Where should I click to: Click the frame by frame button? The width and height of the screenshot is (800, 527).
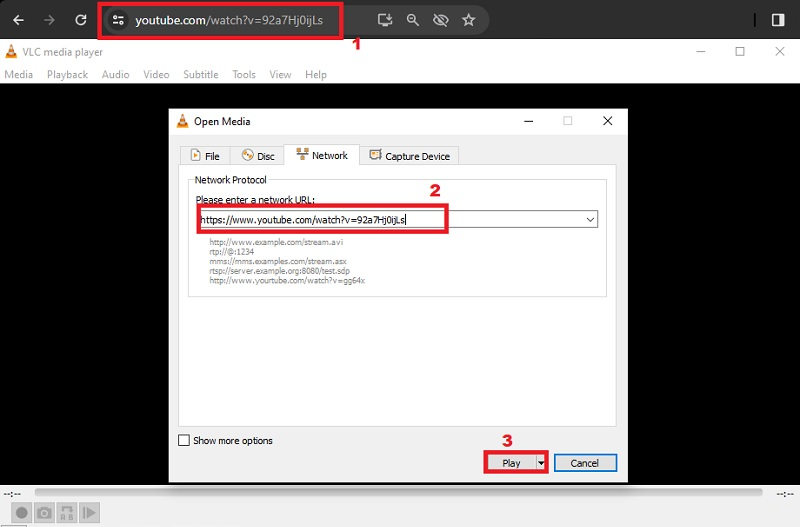tap(89, 513)
